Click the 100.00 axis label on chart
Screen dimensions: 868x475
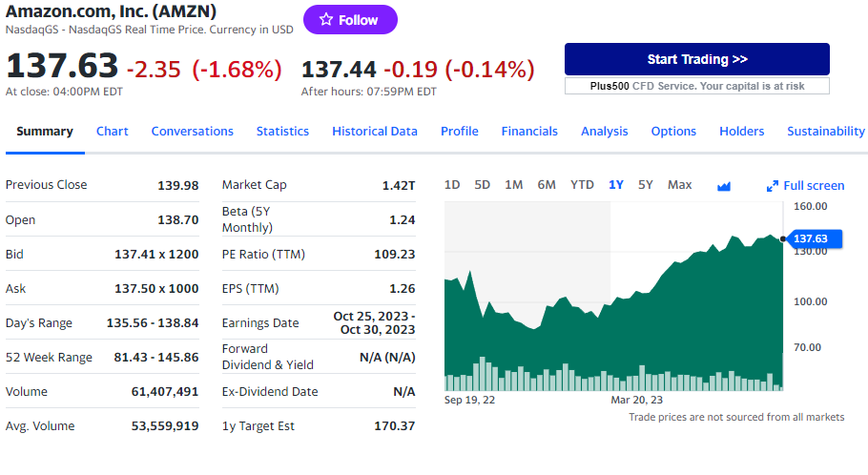(811, 301)
